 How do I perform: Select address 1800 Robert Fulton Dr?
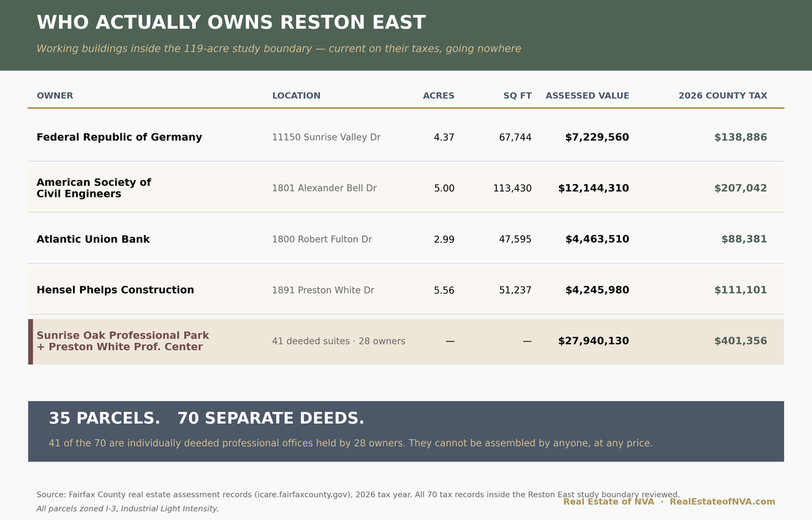pyautogui.click(x=321, y=239)
